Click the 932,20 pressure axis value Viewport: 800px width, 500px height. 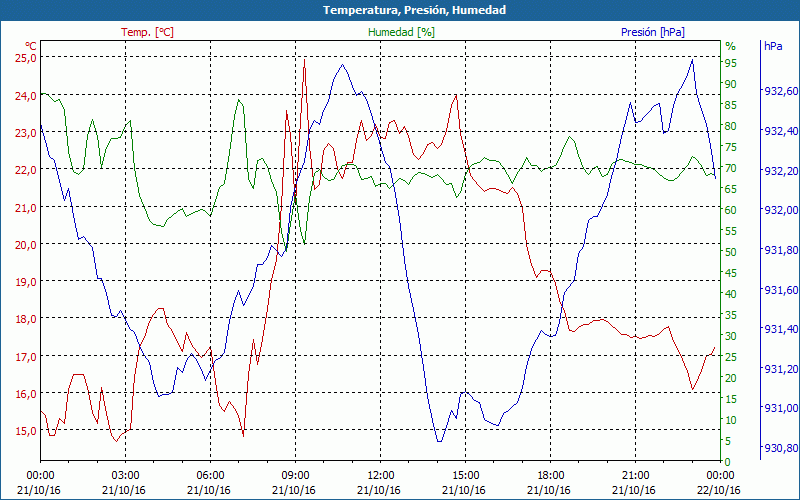pyautogui.click(x=780, y=170)
